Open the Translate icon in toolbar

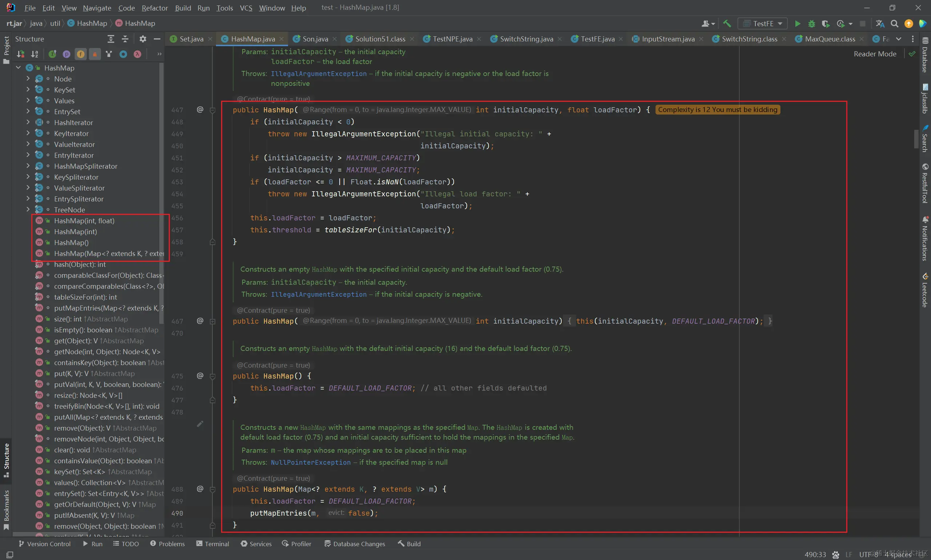(880, 23)
